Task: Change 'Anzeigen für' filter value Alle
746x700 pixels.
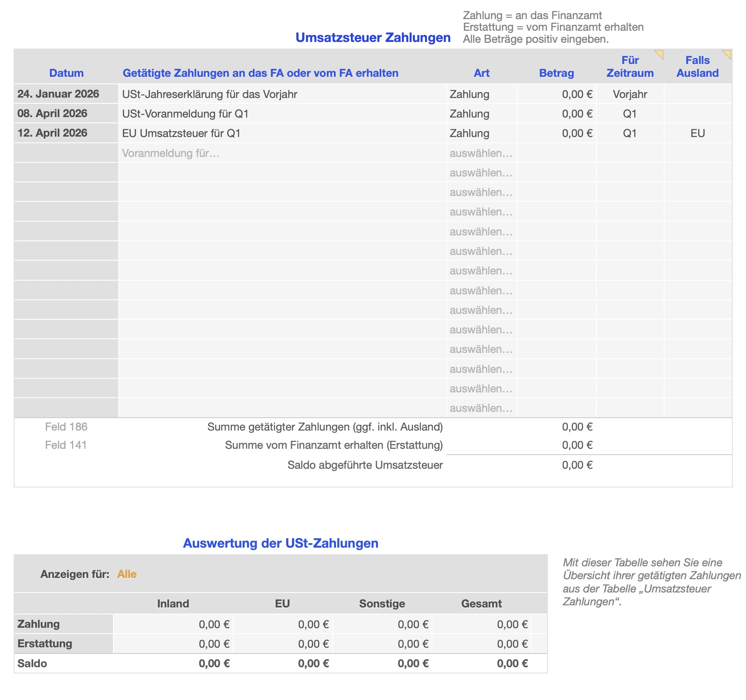Action: 127,574
